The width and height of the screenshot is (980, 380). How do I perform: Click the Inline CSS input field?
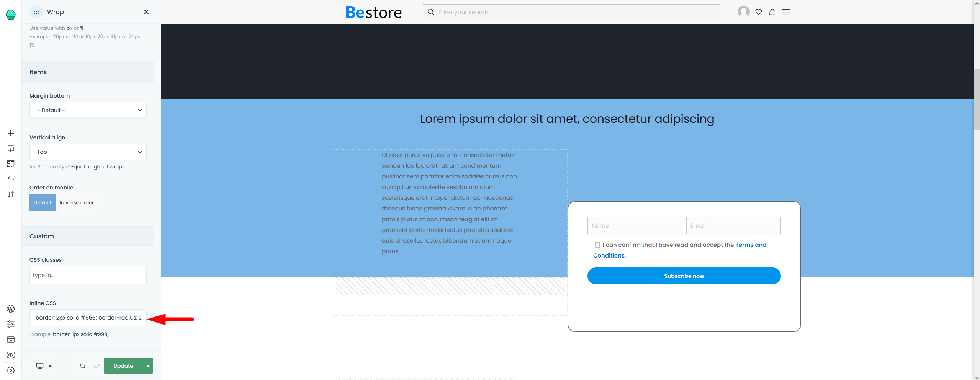(88, 318)
